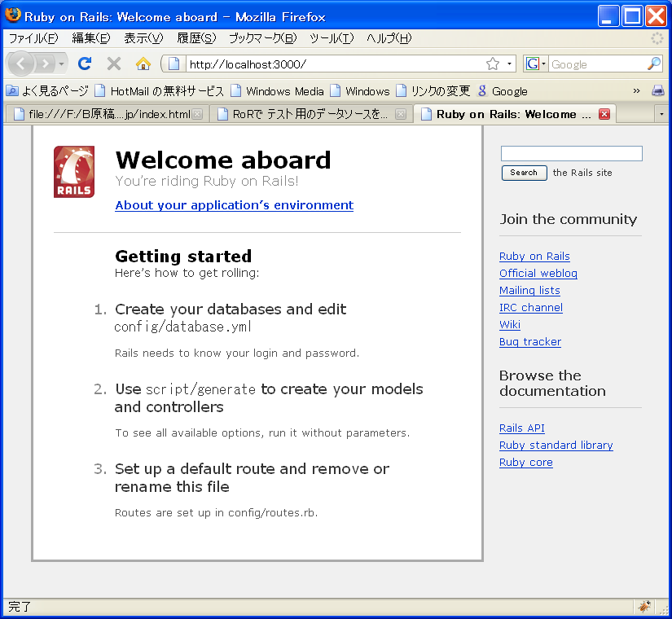The height and width of the screenshot is (619, 672).
Task: Open the ツール(T) menu
Action: (332, 38)
